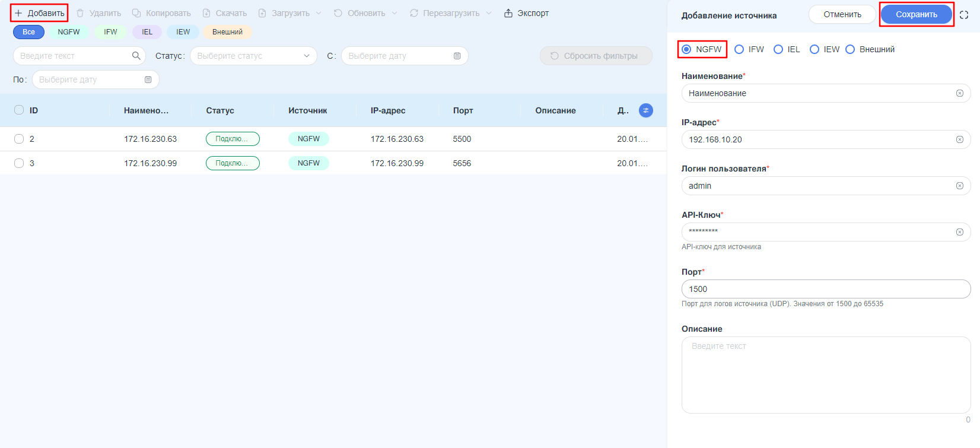Clear the IP-адрес field with its X icon
Image resolution: width=980 pixels, height=448 pixels.
(x=959, y=139)
